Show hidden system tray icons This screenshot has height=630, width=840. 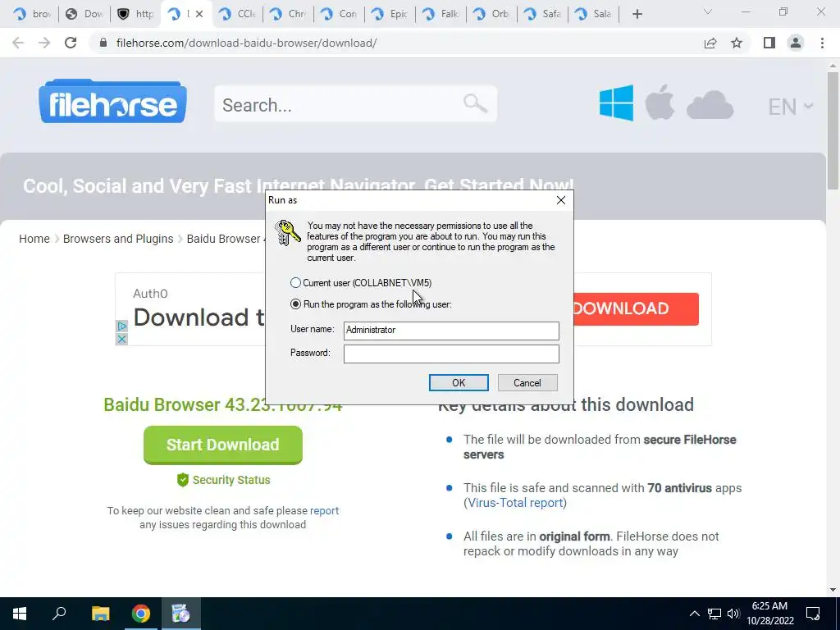click(694, 614)
